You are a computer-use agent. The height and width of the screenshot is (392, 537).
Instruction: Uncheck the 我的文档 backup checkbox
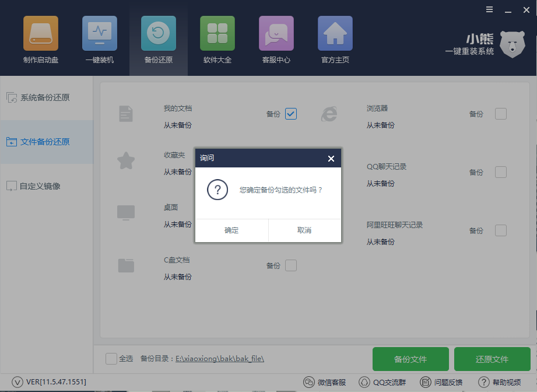click(291, 114)
